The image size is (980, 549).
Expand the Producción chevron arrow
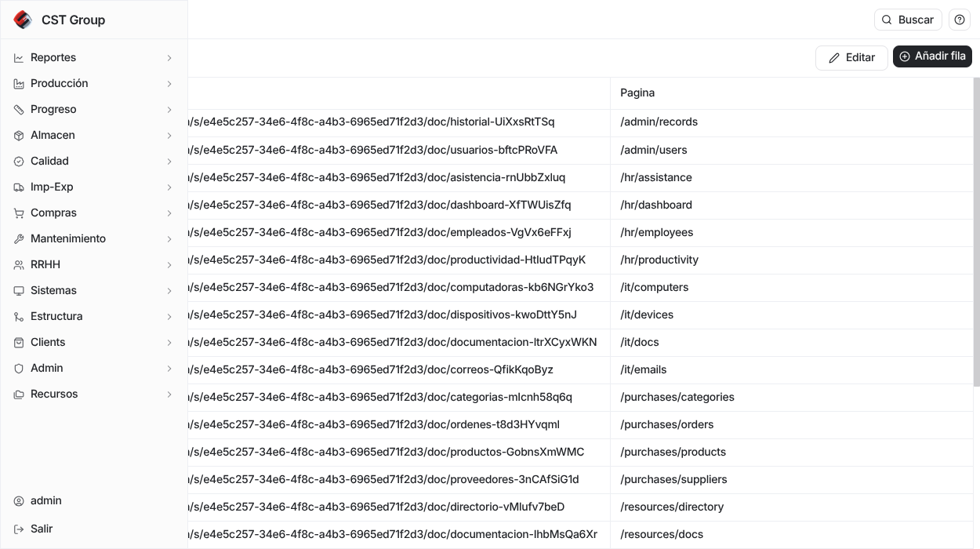pos(169,84)
